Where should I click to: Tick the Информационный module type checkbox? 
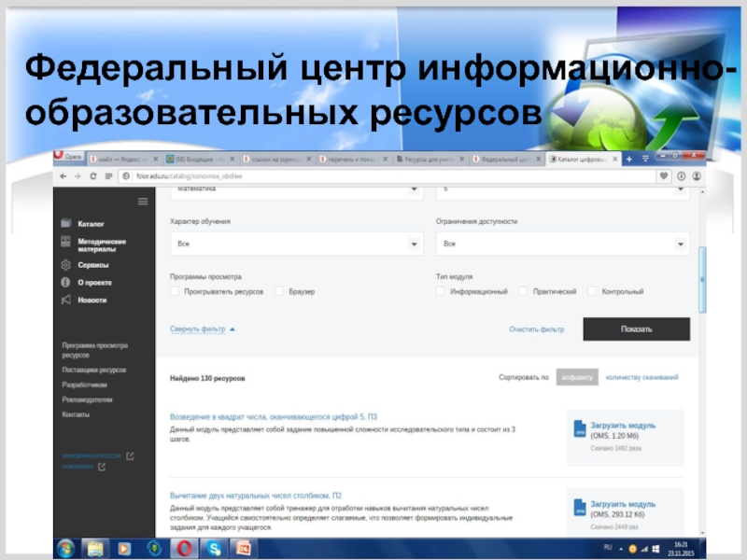coord(441,292)
